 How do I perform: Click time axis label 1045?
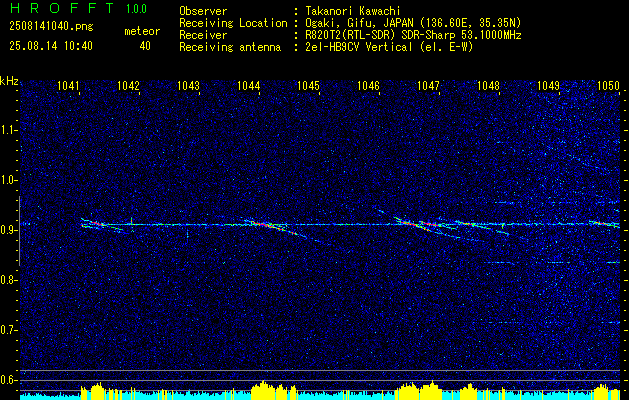308,85
